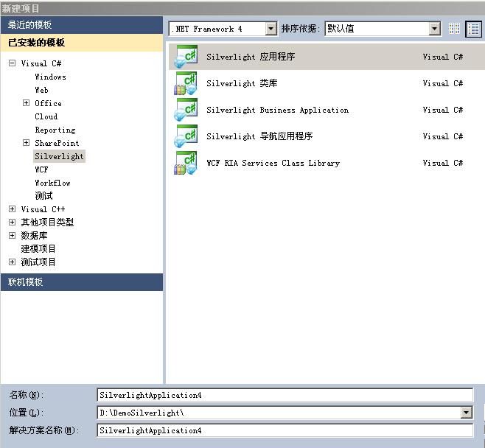485x448 pixels.
Task: Select the WCF category
Action: pos(41,169)
